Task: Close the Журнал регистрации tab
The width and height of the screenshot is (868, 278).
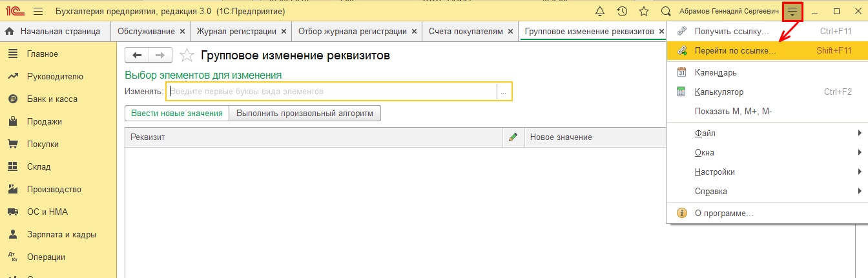Action: coord(284,31)
